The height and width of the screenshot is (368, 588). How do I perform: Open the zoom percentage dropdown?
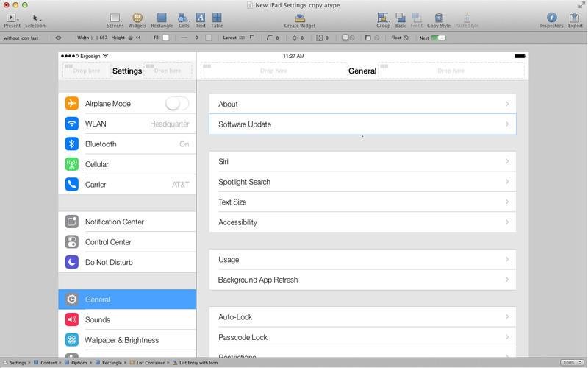click(570, 363)
